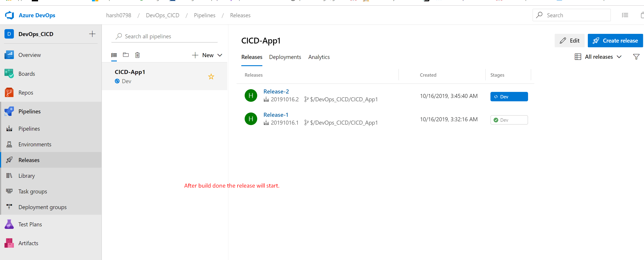Switch to the Deployments tab
Image resolution: width=644 pixels, height=260 pixels.
click(x=285, y=57)
